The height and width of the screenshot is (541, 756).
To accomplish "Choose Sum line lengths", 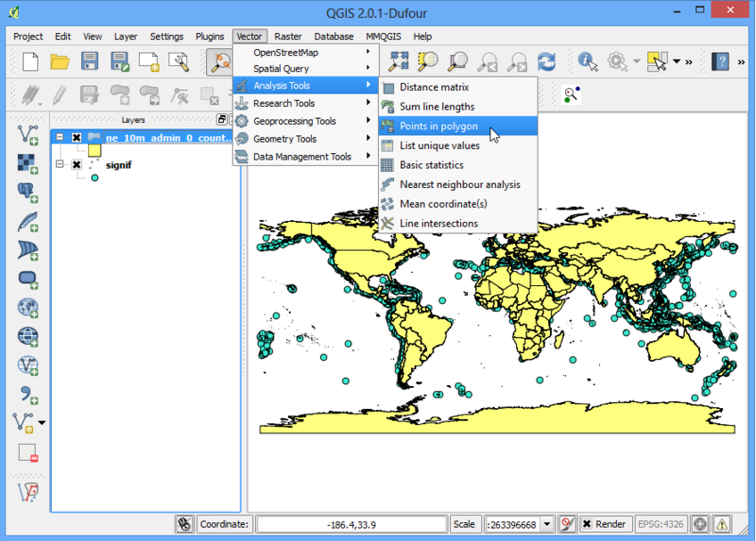I will click(458, 107).
